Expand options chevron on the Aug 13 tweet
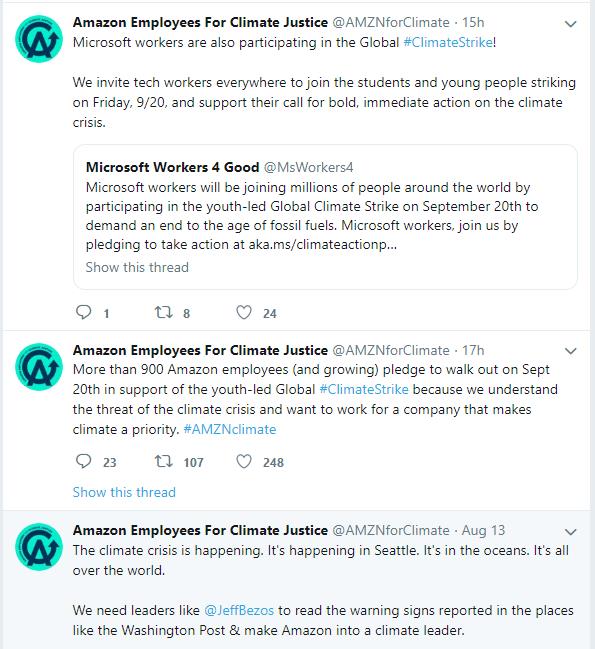Viewport: 595px width, 649px height. [x=571, y=532]
